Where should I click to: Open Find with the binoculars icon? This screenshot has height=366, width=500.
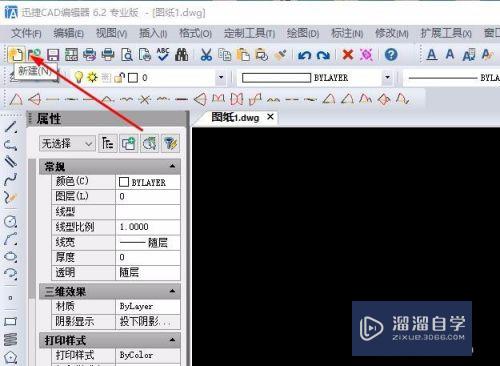tap(182, 55)
